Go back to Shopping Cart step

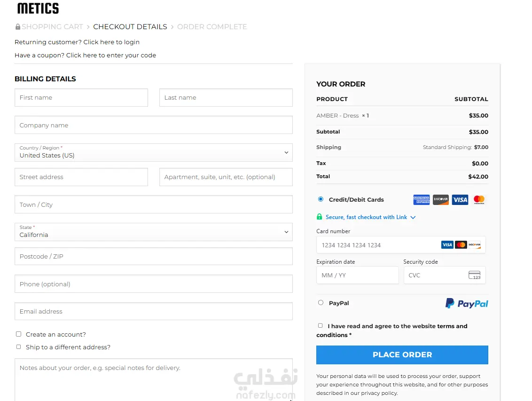click(52, 27)
